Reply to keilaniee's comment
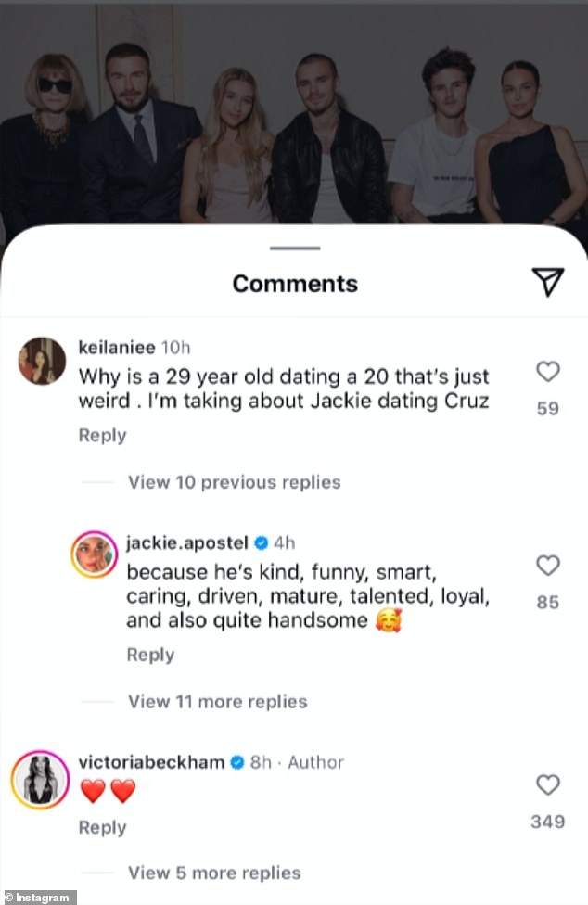Viewport: 588px width, 905px height. [102, 435]
